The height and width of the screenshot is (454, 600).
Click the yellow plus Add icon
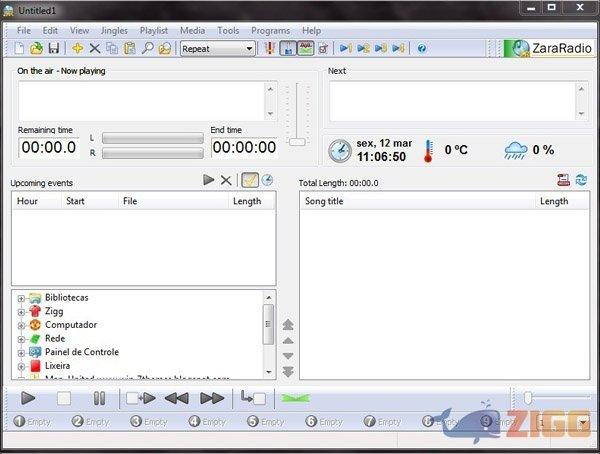click(78, 48)
